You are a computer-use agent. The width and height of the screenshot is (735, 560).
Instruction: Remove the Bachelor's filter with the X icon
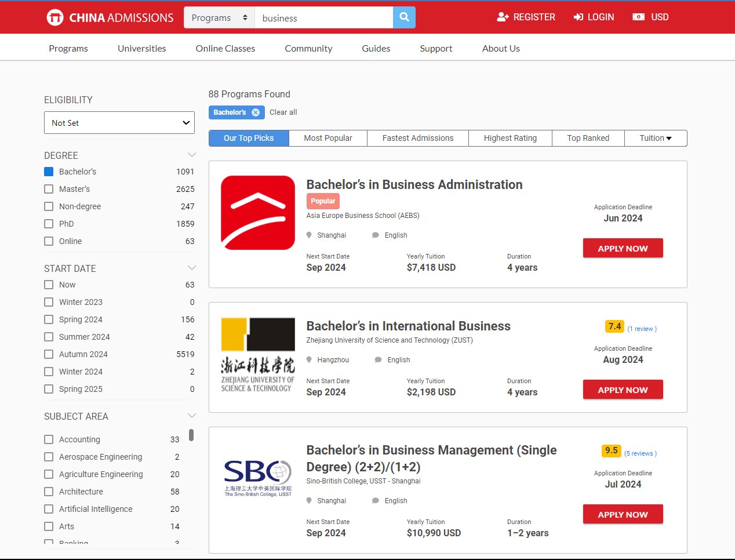tap(256, 112)
